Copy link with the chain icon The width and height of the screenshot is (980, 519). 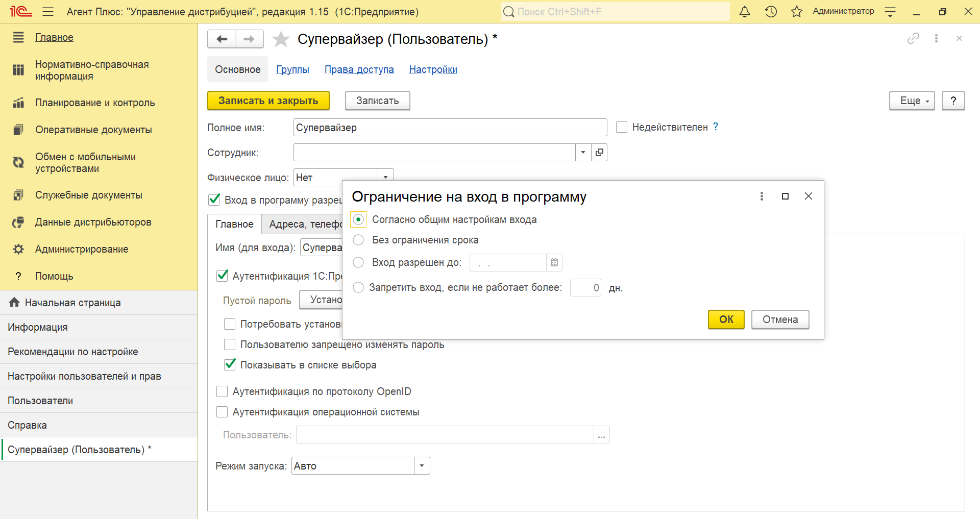point(913,38)
